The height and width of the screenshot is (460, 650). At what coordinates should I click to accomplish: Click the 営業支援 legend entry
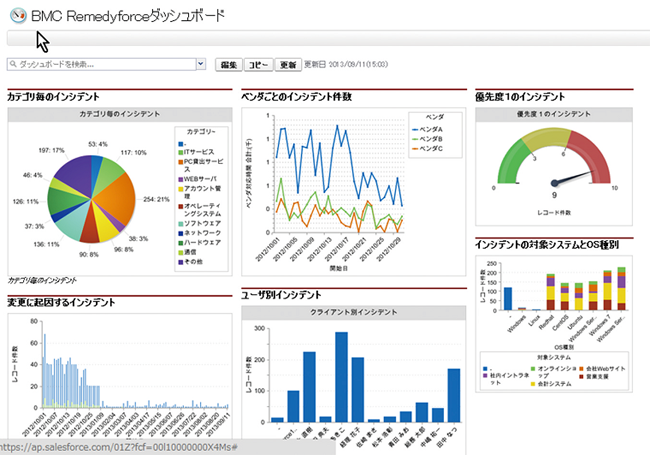tap(594, 377)
